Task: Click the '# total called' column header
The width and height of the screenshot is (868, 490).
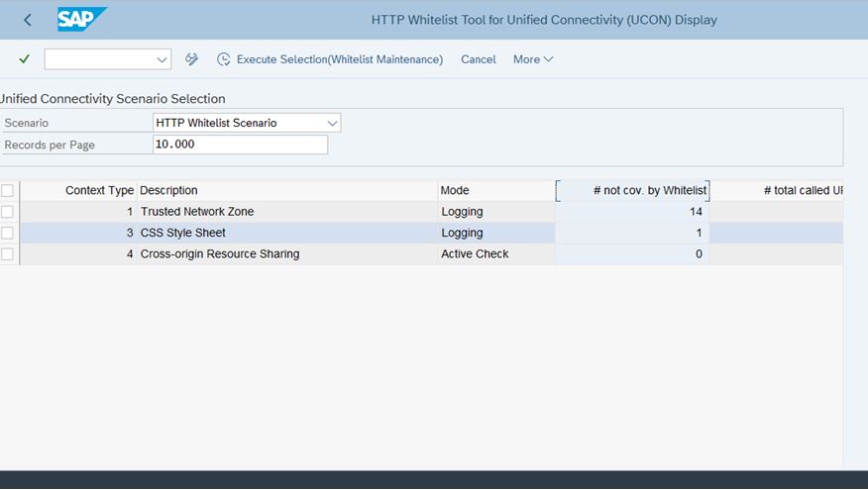Action: [x=777, y=190]
